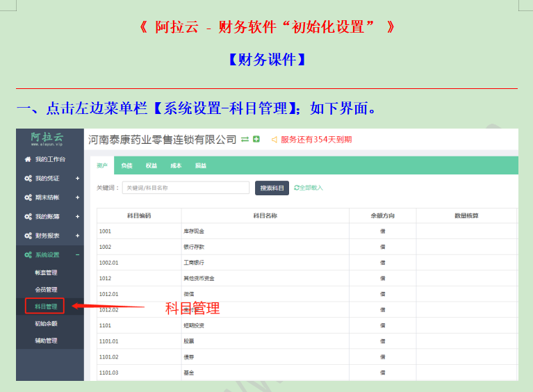Click the 股票 account name
Image resolution: width=533 pixels, height=392 pixels.
(x=188, y=341)
